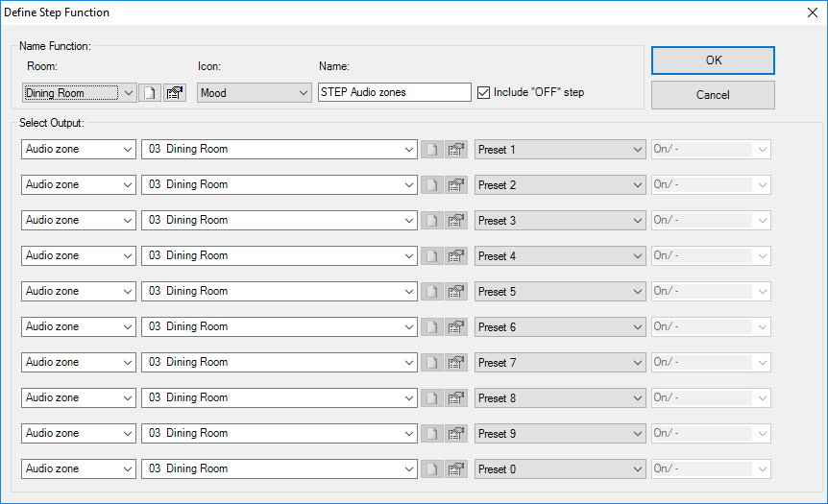This screenshot has width=828, height=504.
Task: Click the properties icon in Preset 8 row
Action: (x=456, y=398)
